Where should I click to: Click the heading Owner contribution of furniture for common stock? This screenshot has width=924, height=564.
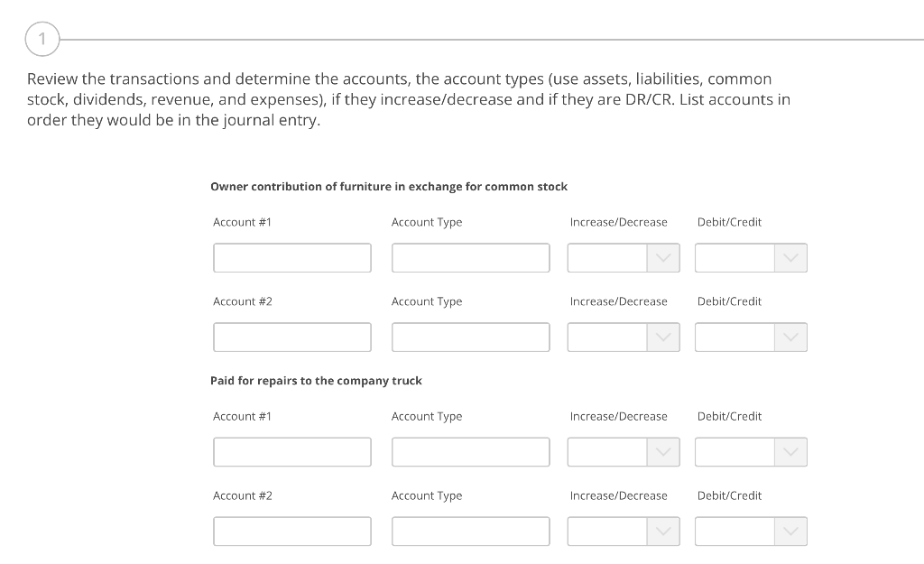pyautogui.click(x=388, y=187)
